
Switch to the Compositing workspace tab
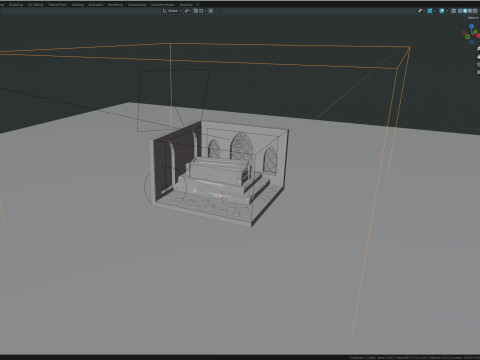point(137,5)
